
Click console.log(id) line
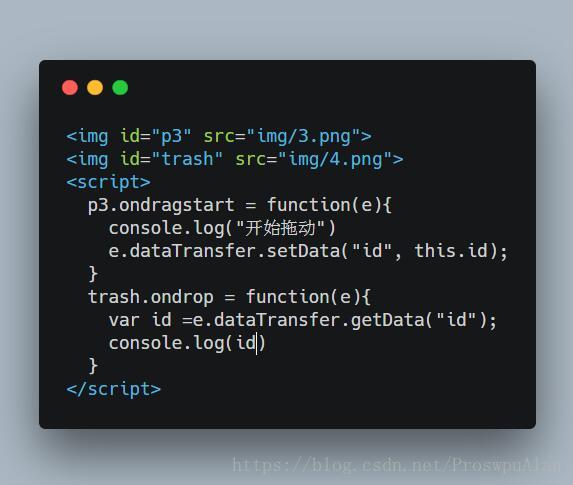click(x=187, y=344)
